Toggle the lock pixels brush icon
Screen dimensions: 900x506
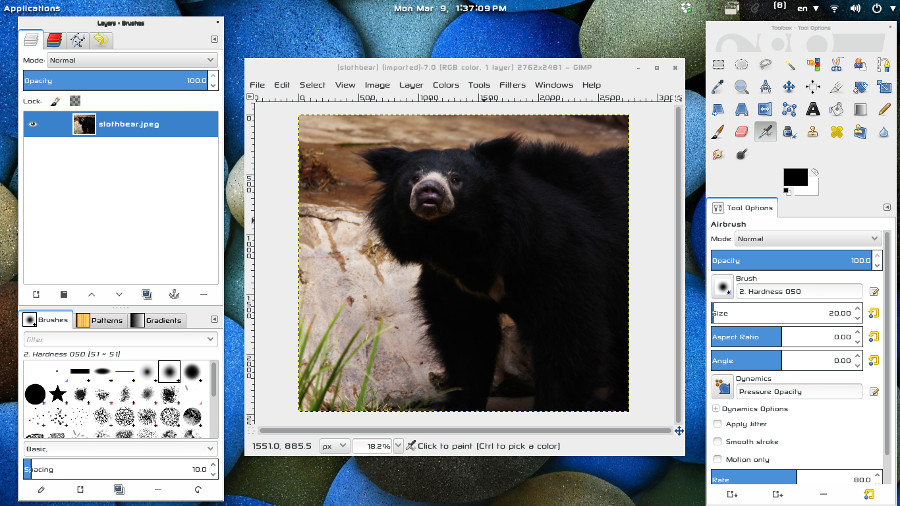coord(55,101)
